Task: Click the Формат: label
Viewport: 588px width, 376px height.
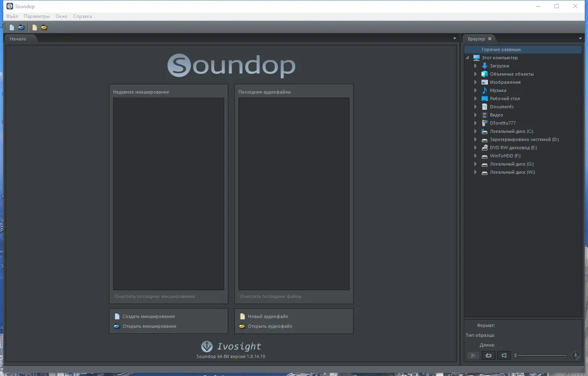Action: click(x=486, y=325)
